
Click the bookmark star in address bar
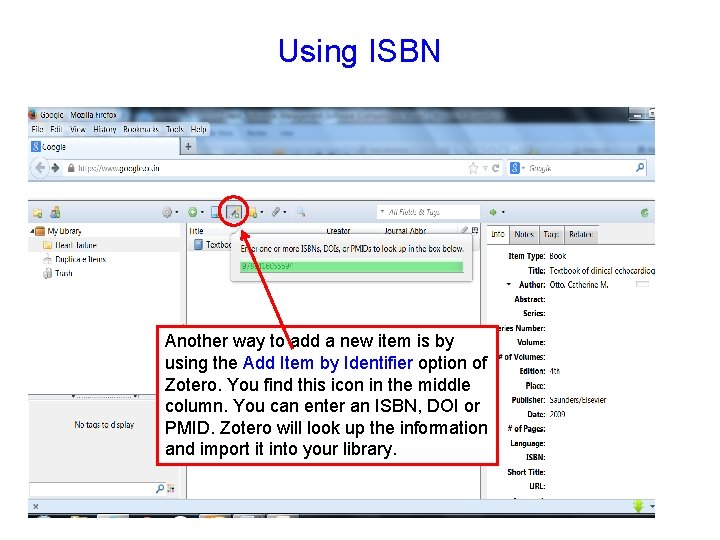click(x=473, y=168)
